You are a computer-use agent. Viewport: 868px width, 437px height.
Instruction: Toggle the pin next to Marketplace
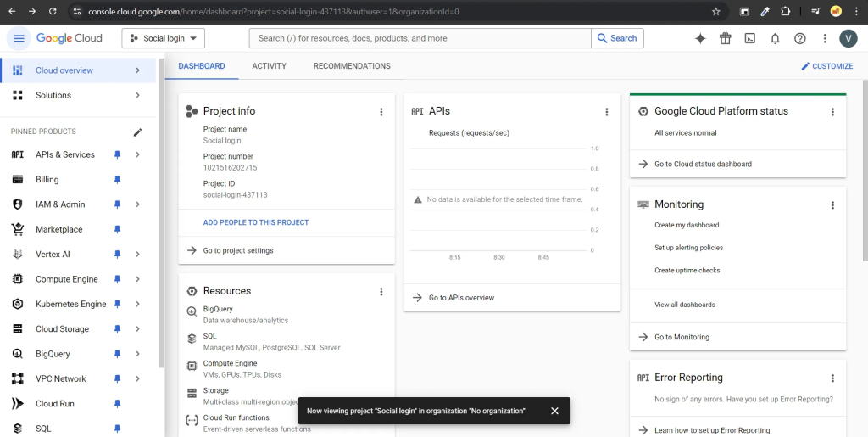coord(117,229)
